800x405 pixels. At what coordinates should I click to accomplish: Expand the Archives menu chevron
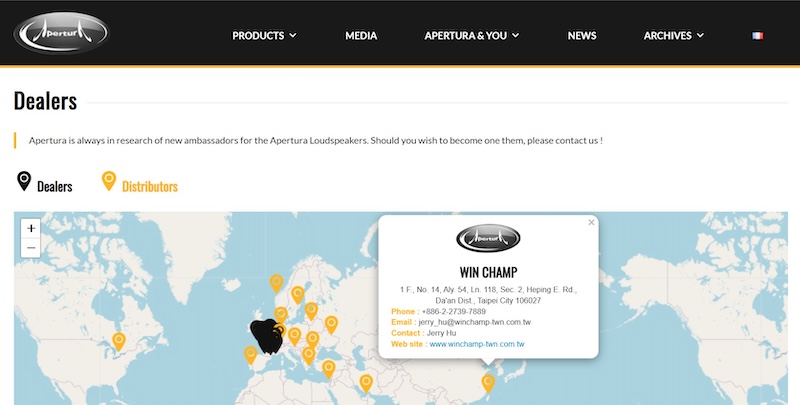pos(700,35)
